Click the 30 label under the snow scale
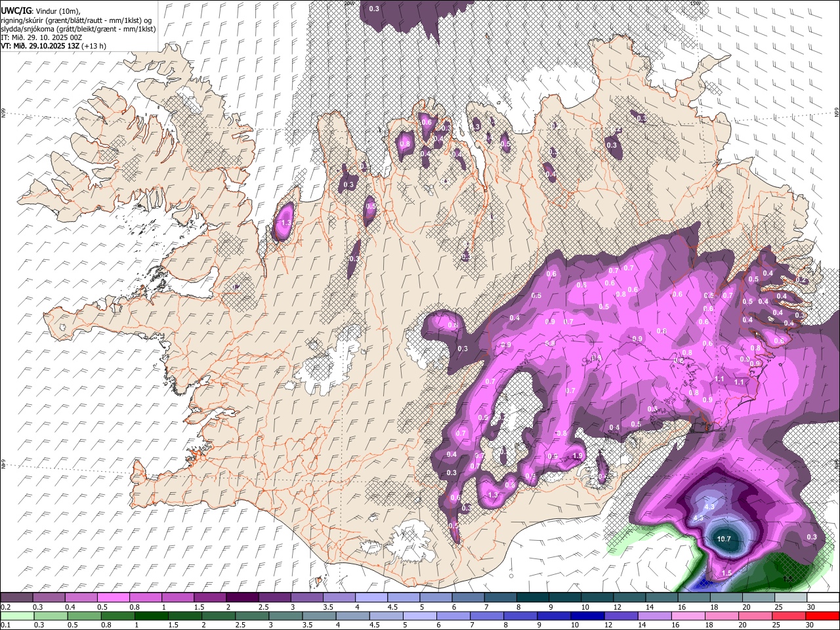This screenshot has height=630, width=840. click(811, 607)
